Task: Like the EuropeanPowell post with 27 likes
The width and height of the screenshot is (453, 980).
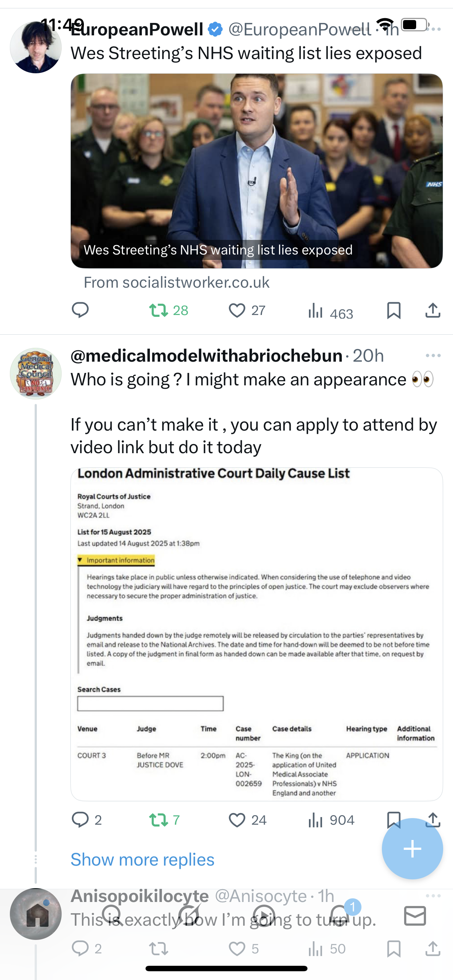Action: point(237,310)
